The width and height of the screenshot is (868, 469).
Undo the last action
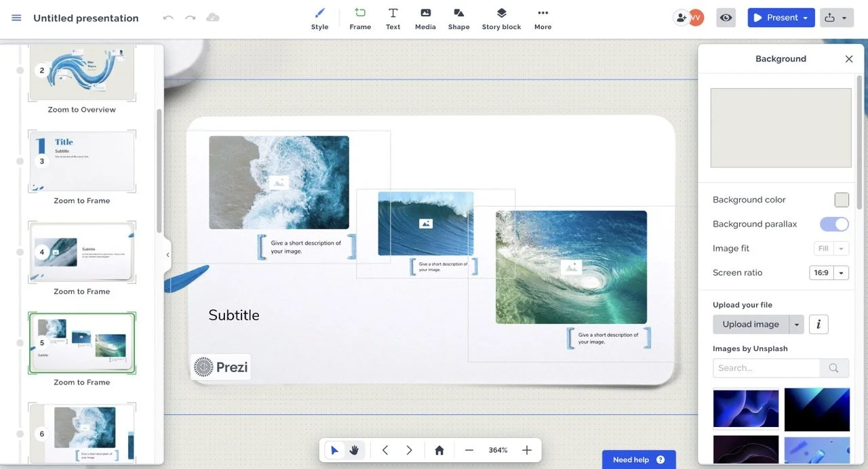point(168,18)
